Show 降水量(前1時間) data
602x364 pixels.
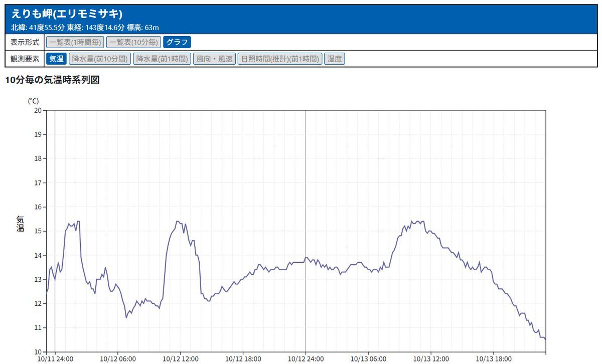[162, 59]
